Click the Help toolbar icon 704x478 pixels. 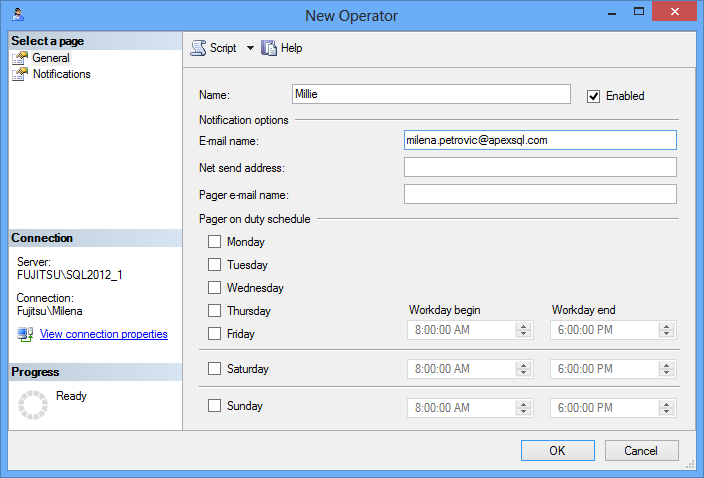[x=269, y=48]
